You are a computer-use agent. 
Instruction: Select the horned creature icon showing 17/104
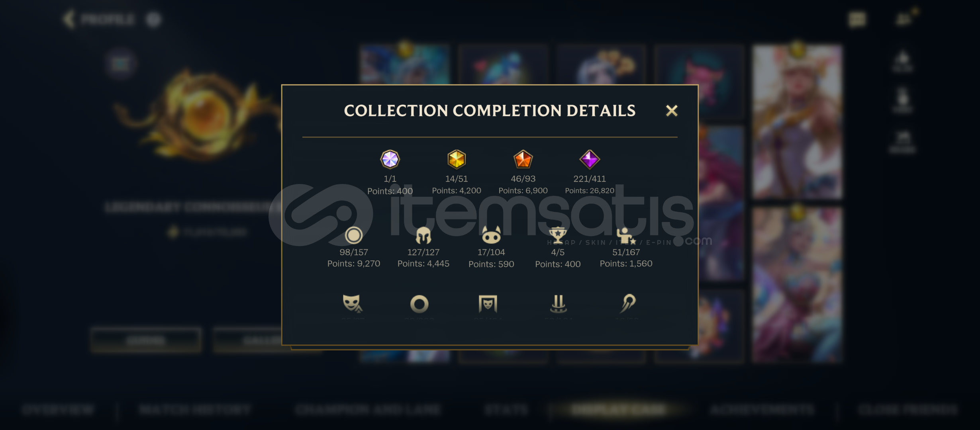coord(491,235)
